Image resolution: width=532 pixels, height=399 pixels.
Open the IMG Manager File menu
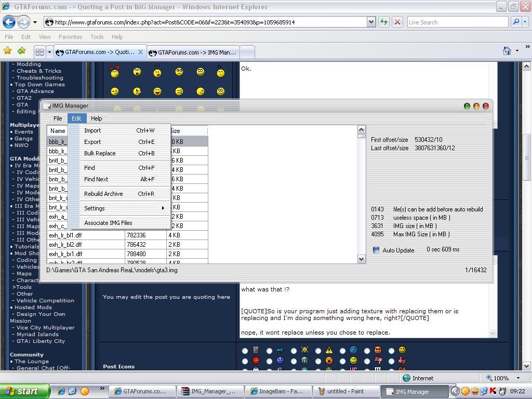click(58, 118)
